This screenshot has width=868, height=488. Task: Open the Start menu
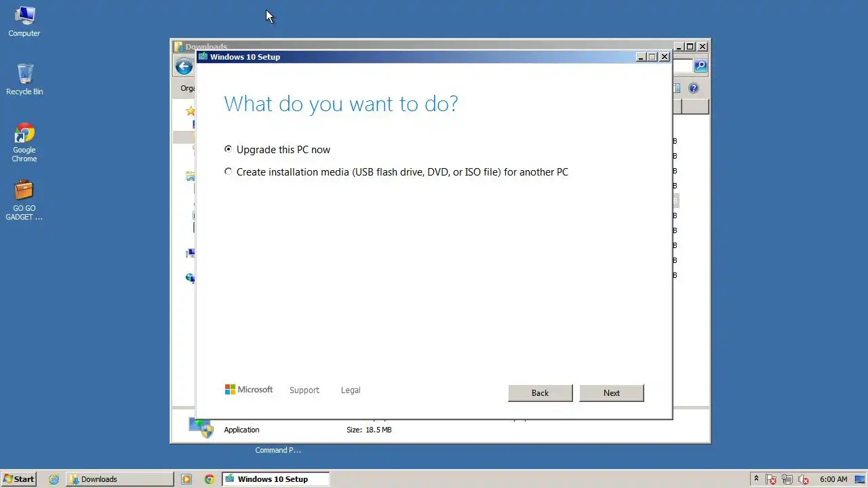click(19, 479)
